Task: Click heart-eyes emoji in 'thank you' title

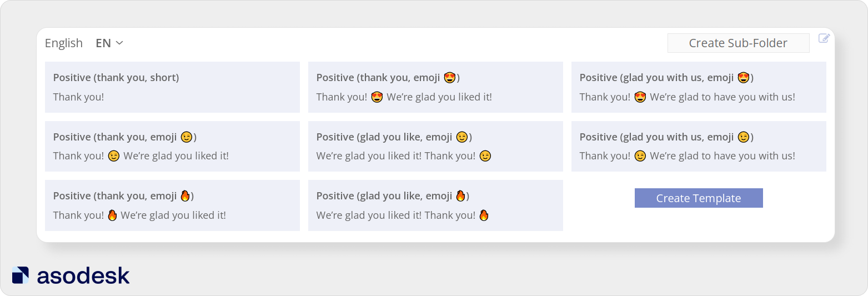Action: [450, 78]
